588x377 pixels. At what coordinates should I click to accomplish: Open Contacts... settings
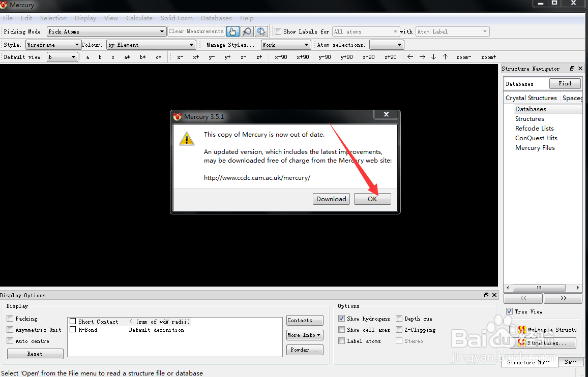[x=305, y=321]
